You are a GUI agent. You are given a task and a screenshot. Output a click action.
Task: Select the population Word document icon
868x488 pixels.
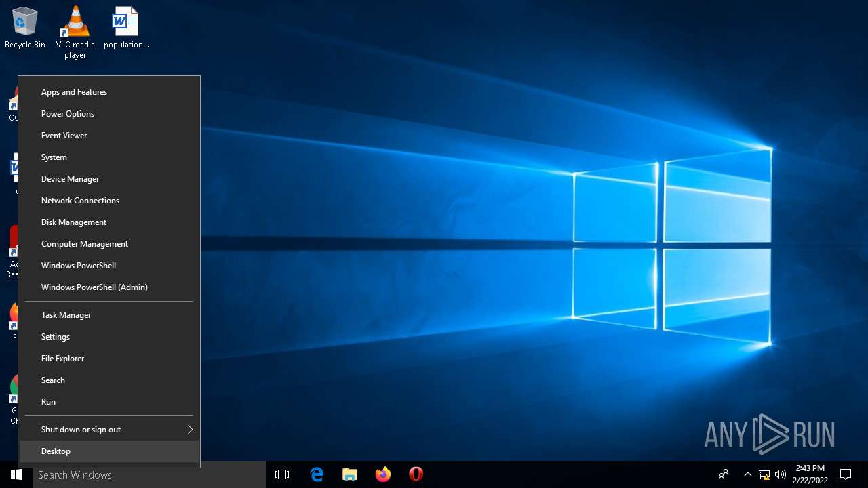(126, 28)
